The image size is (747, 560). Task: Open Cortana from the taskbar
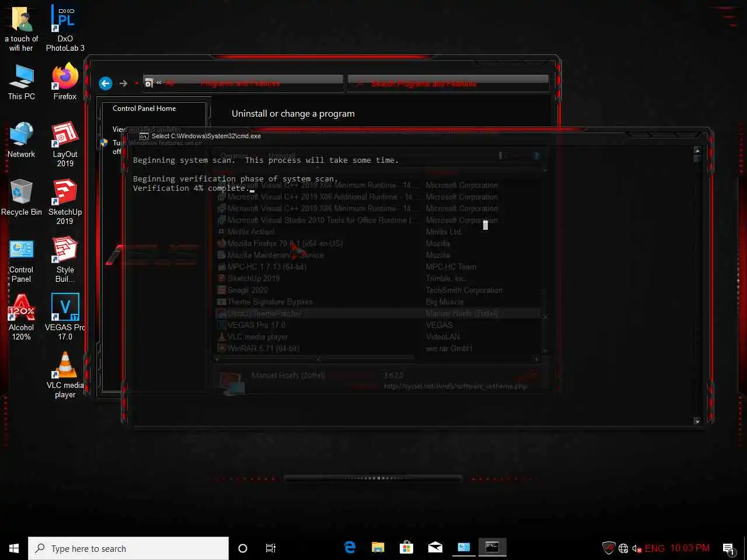243,548
